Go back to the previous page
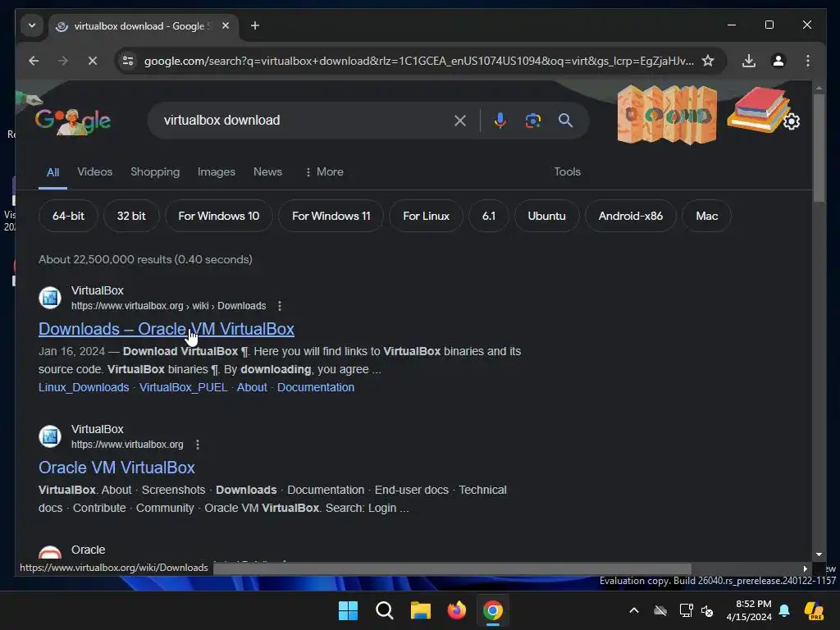The image size is (840, 630). 34,61
